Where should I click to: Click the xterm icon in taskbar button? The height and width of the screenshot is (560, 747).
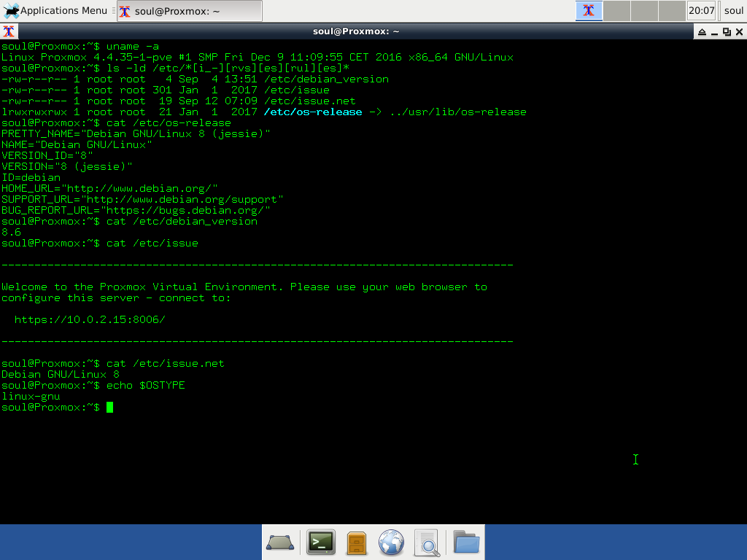click(x=125, y=12)
